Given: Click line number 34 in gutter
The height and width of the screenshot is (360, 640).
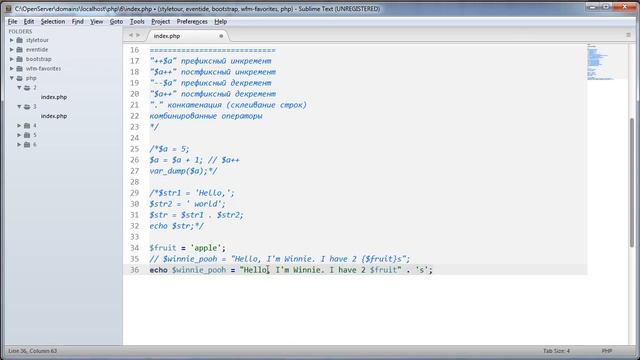Looking at the screenshot, I should point(134,248).
